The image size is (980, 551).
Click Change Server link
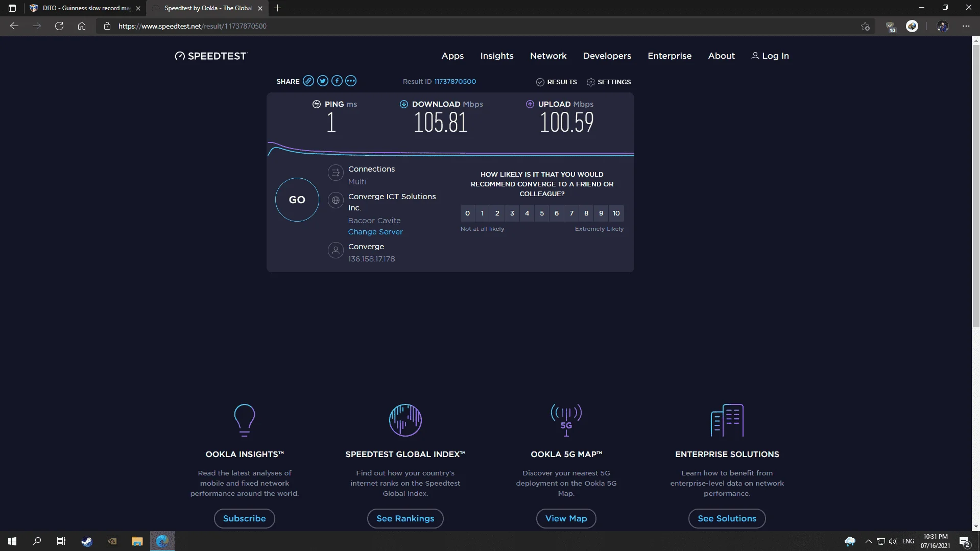pyautogui.click(x=375, y=232)
